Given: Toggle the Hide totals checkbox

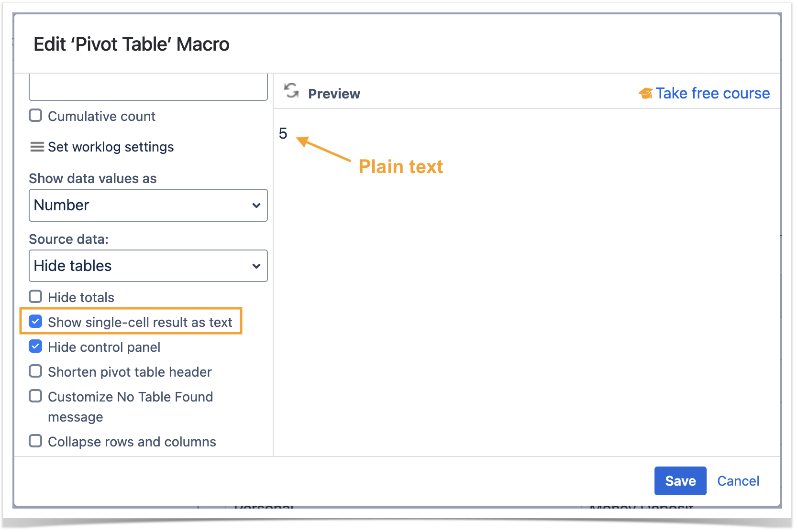Looking at the screenshot, I should [x=35, y=297].
